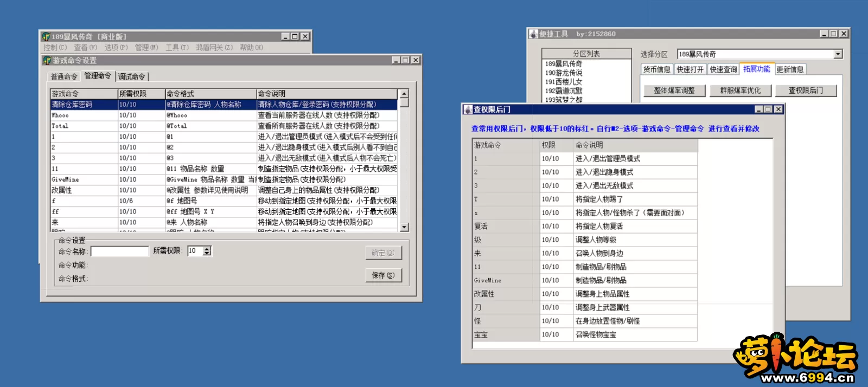The height and width of the screenshot is (387, 868).
Task: Switch to the 快速打开 tab
Action: [690, 69]
